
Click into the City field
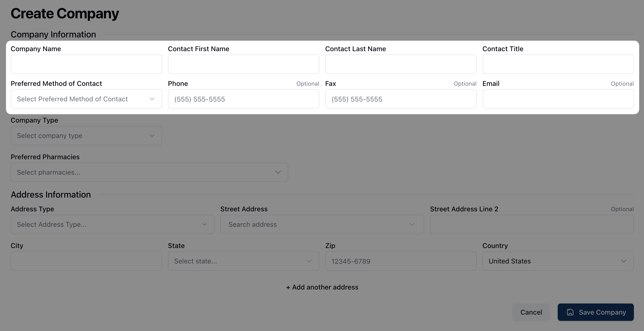[86, 261]
